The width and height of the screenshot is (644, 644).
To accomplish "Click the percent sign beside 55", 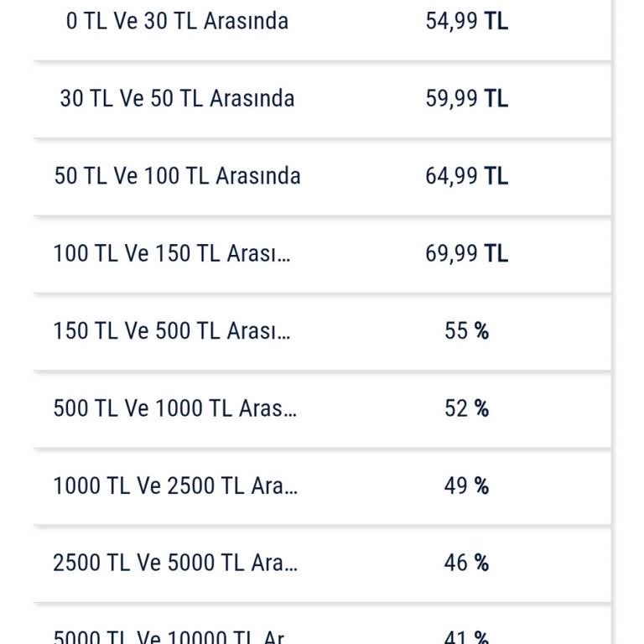I will [x=481, y=330].
